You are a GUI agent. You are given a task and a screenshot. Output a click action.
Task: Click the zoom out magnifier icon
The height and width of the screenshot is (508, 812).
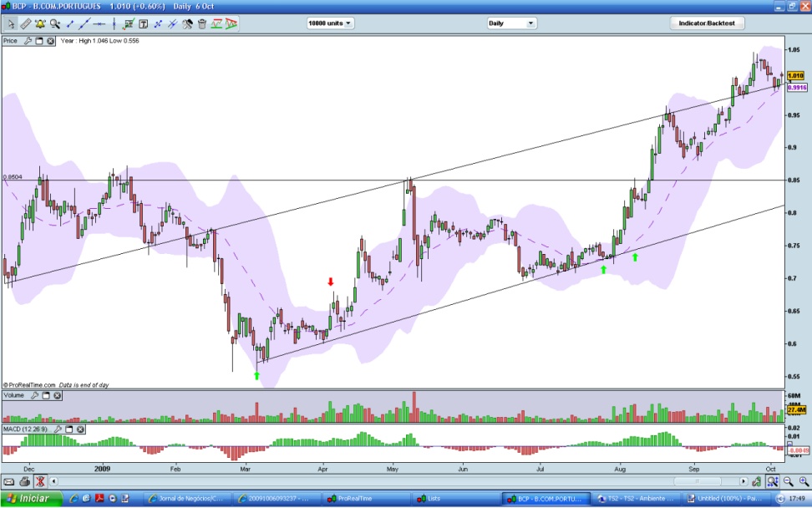point(788,482)
